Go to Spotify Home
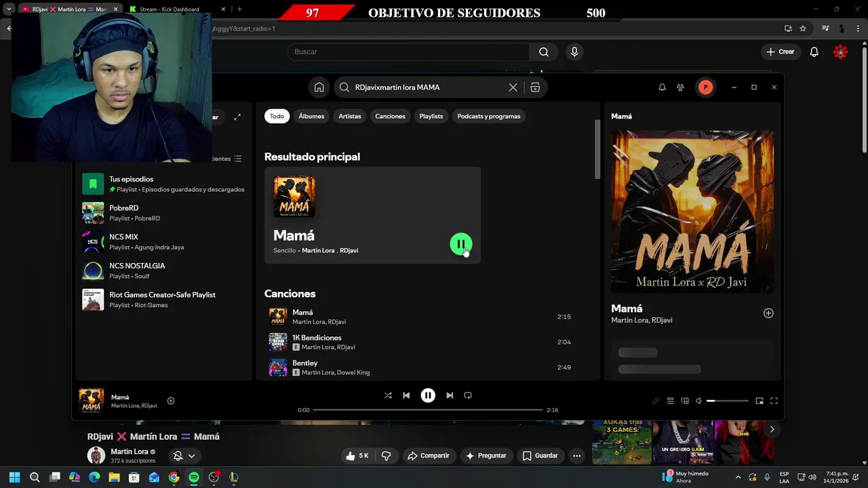Viewport: 868px width, 488px height. (x=319, y=87)
